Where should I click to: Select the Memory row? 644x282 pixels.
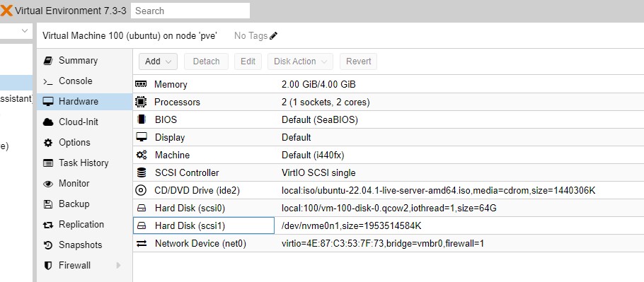pos(389,84)
